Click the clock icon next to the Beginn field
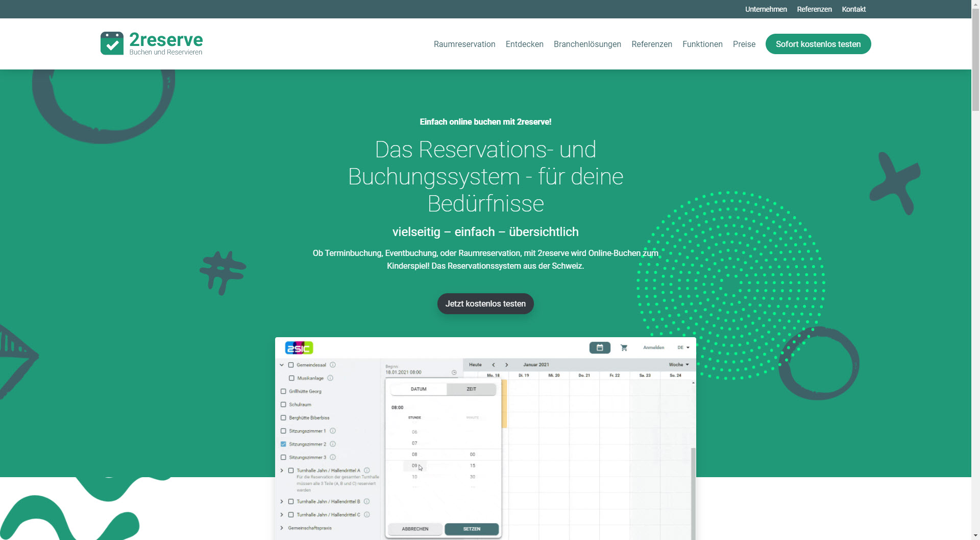The image size is (980, 540). tap(454, 372)
